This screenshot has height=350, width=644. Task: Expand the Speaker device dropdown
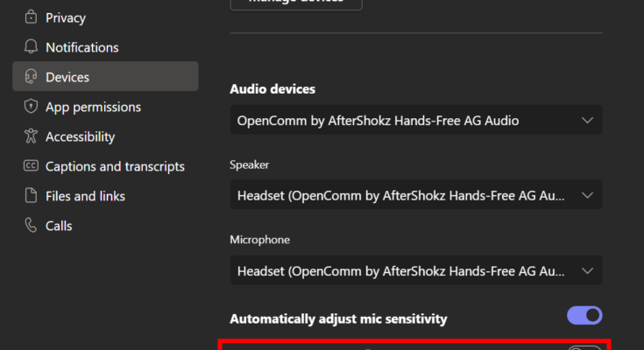tap(415, 195)
